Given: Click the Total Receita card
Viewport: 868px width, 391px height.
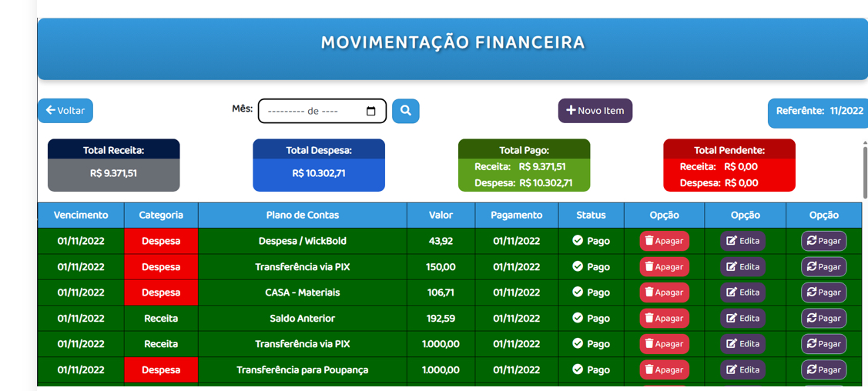Looking at the screenshot, I should (x=113, y=165).
